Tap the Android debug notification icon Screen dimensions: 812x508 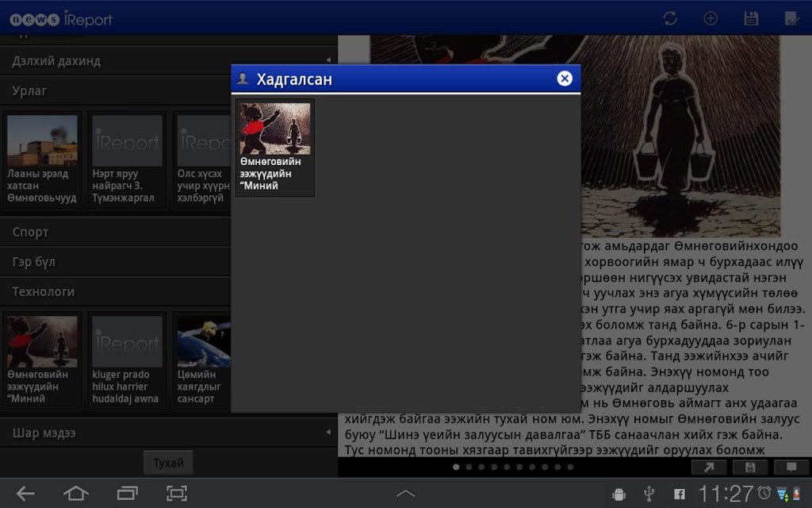click(x=619, y=495)
